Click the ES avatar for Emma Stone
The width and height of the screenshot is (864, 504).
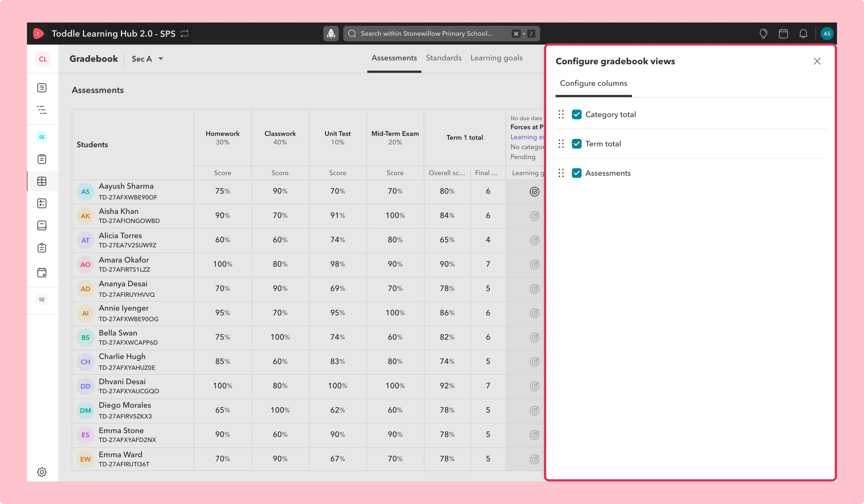(85, 435)
